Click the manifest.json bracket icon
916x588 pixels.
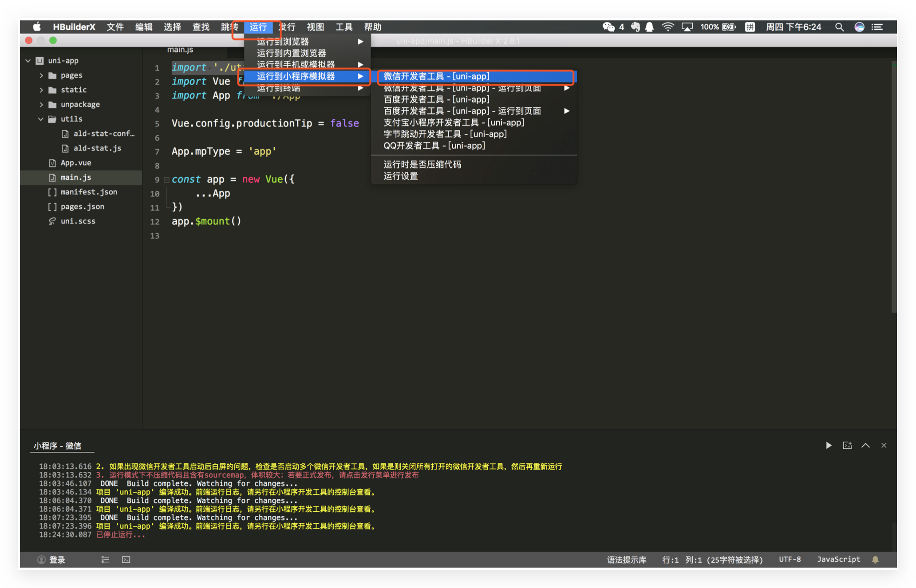52,192
